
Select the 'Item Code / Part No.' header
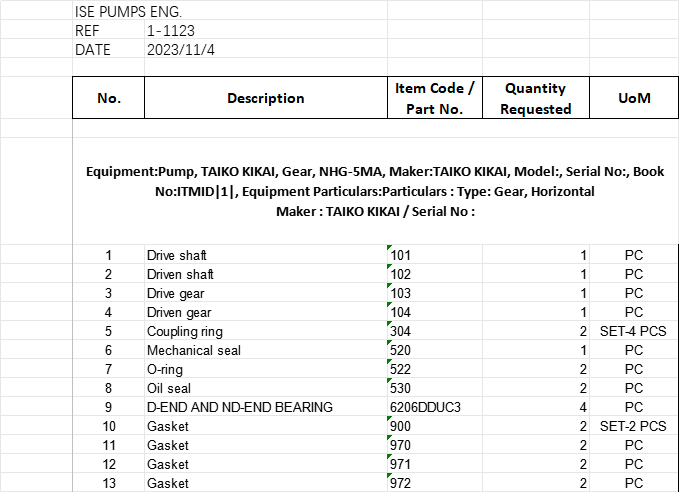(x=435, y=98)
